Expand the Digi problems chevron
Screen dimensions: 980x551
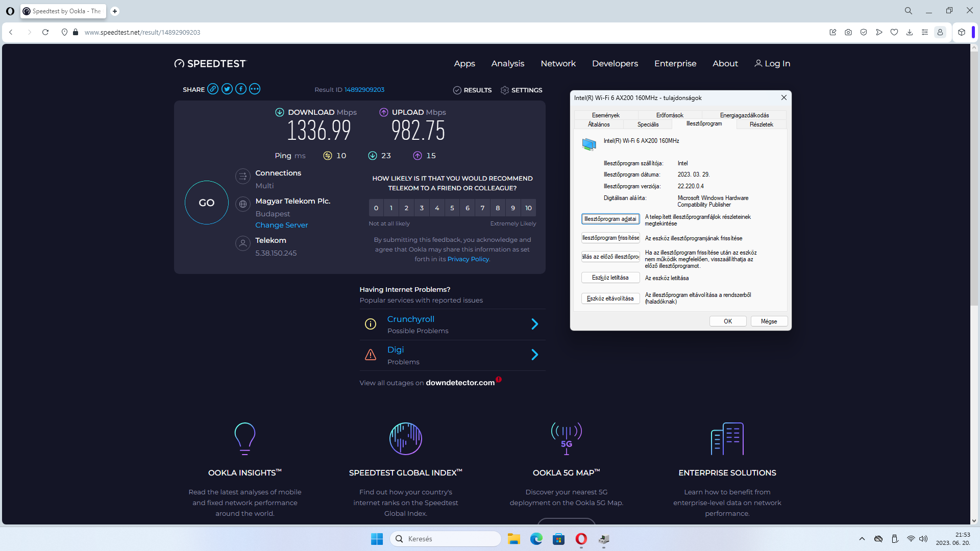(534, 355)
